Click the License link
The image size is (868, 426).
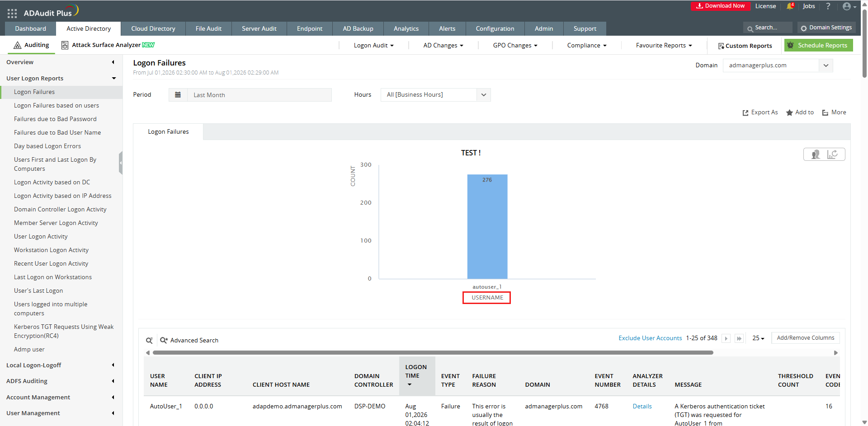765,6
